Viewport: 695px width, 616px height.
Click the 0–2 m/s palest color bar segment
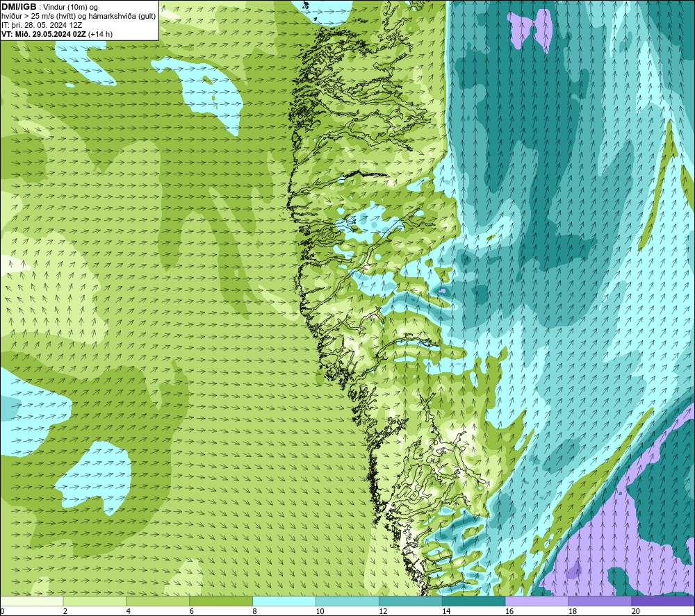coord(32,601)
